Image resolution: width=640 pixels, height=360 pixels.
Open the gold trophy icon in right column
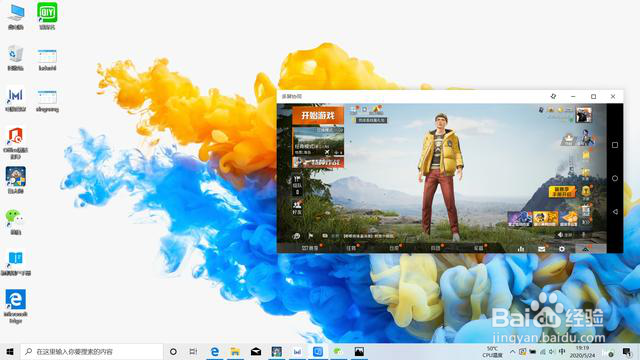tap(586, 192)
